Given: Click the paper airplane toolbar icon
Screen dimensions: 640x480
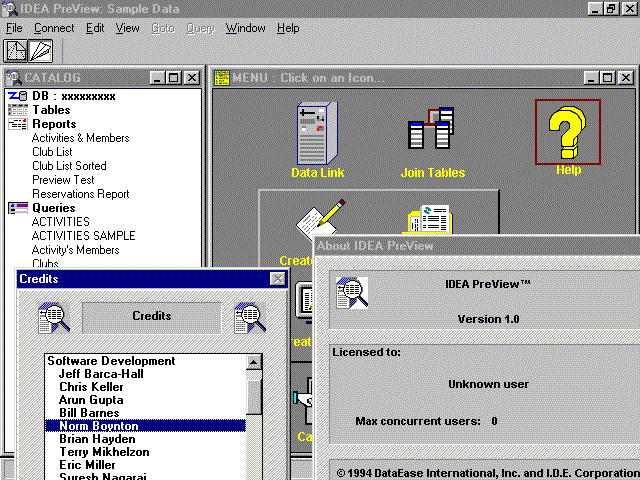Looking at the screenshot, I should point(40,51).
